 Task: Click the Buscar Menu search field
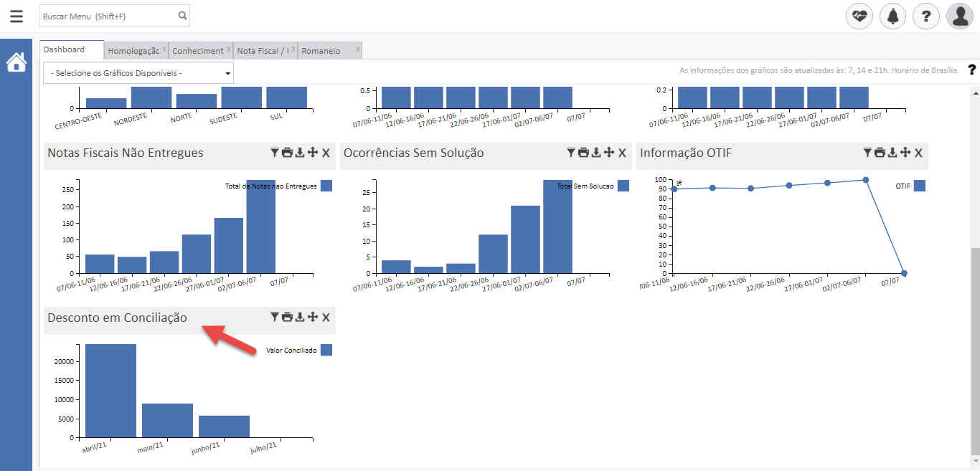point(108,16)
